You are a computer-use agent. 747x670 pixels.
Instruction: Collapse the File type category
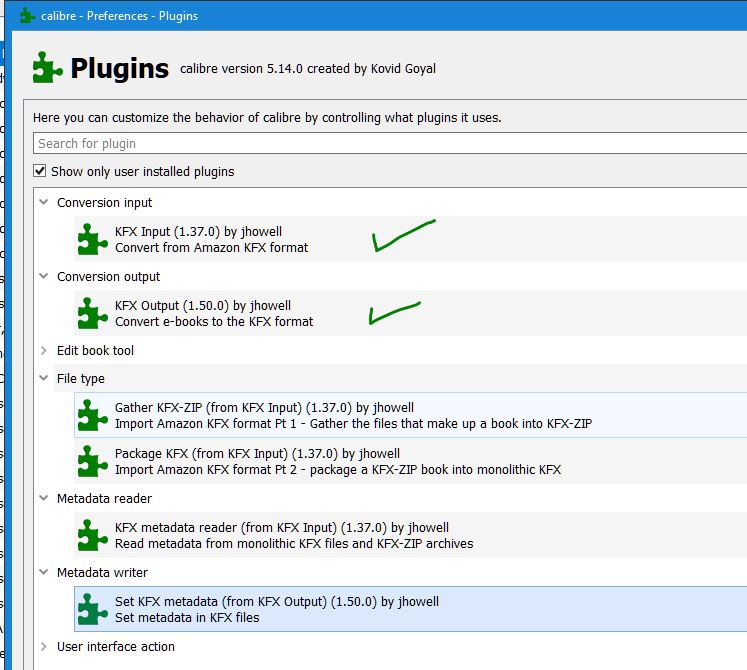44,378
